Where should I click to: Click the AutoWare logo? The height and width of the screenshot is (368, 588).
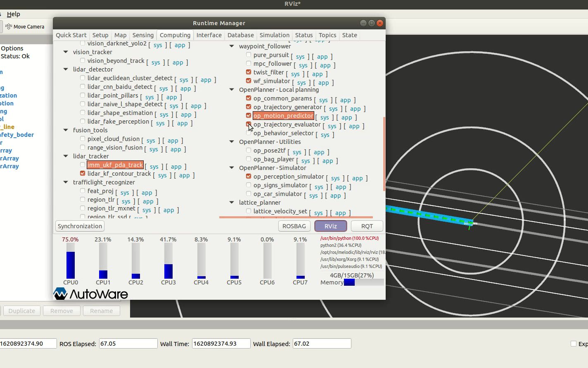(x=91, y=294)
